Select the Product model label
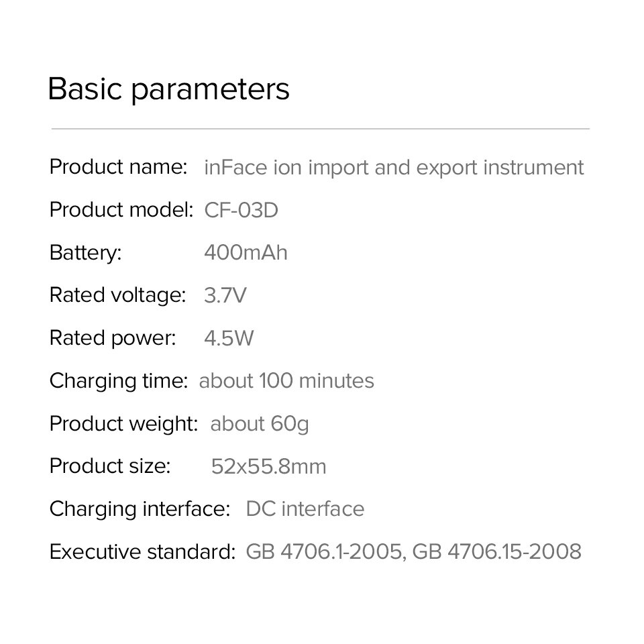This screenshot has height=644, width=644. click(121, 210)
